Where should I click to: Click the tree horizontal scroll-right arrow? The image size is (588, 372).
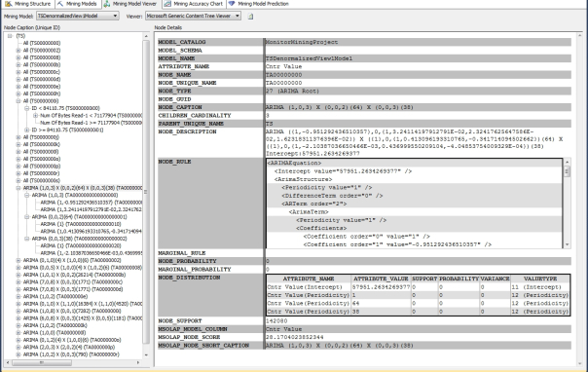click(x=138, y=362)
